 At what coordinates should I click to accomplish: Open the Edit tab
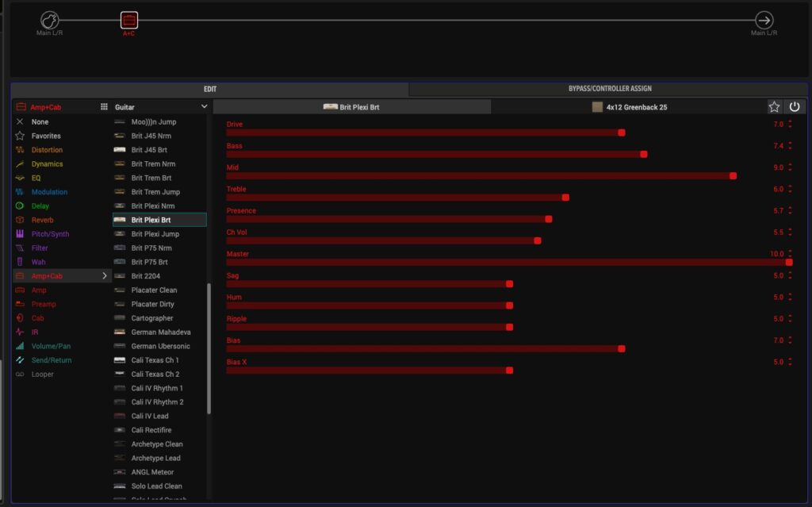point(209,89)
